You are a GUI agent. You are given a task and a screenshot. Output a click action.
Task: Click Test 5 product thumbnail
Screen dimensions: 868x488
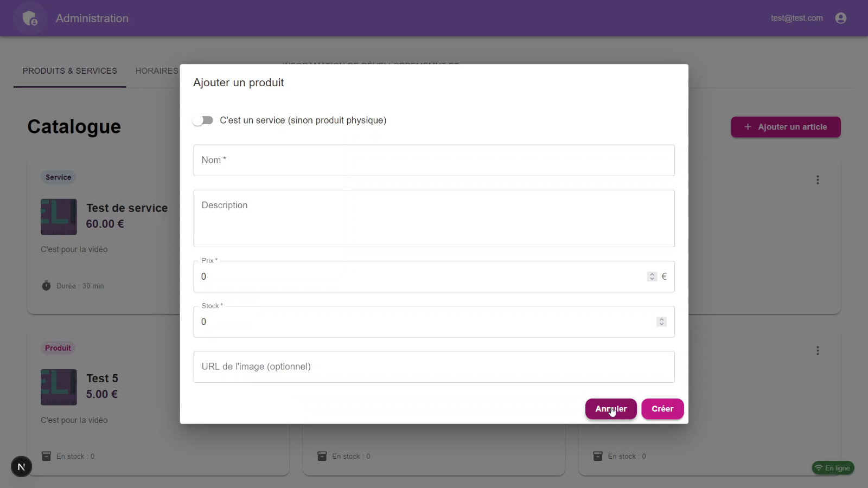pyautogui.click(x=59, y=387)
